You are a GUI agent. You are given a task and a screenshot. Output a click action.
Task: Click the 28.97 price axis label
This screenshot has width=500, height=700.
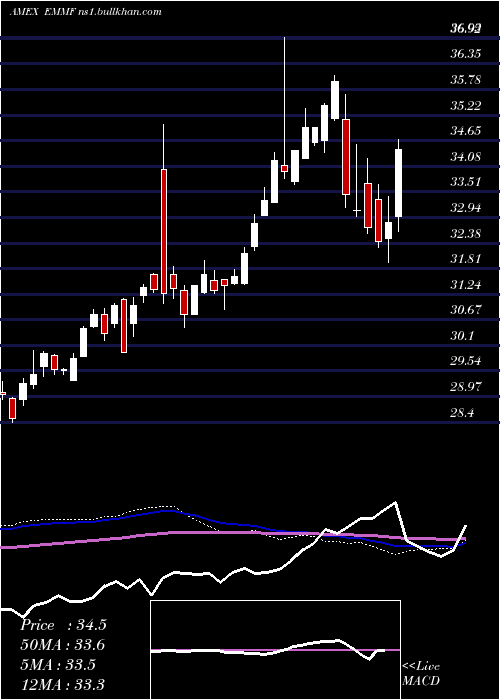[466, 386]
